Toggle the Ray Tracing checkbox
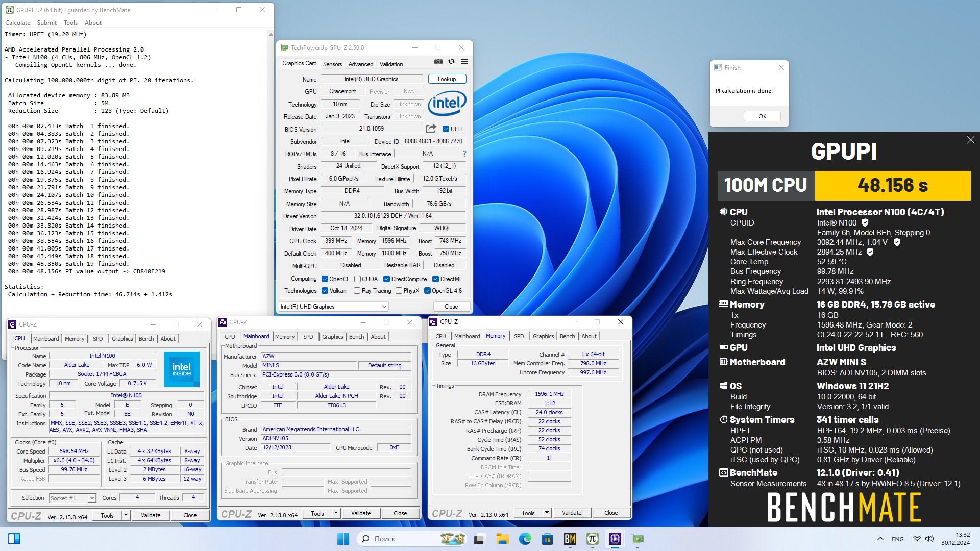 click(x=357, y=291)
